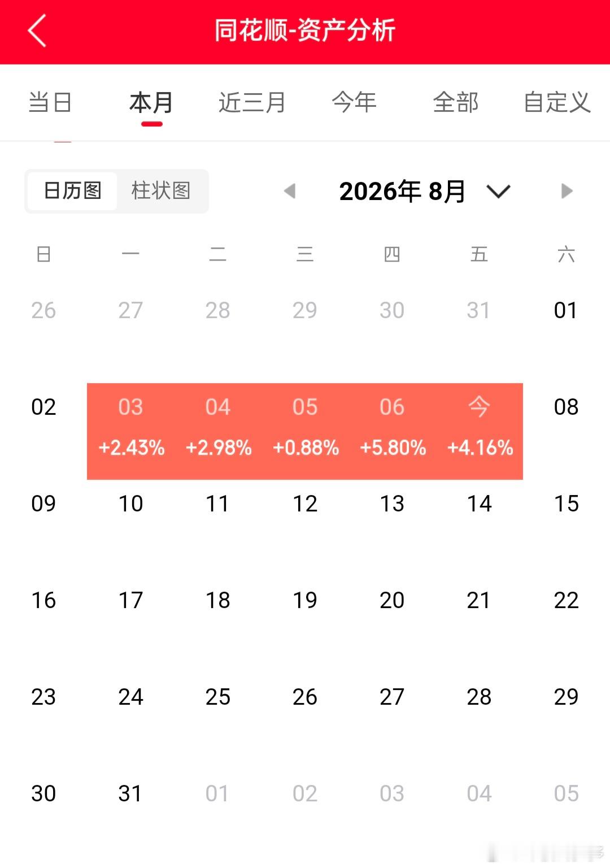
Task: Open the 自定义 custom range tab
Action: (557, 102)
